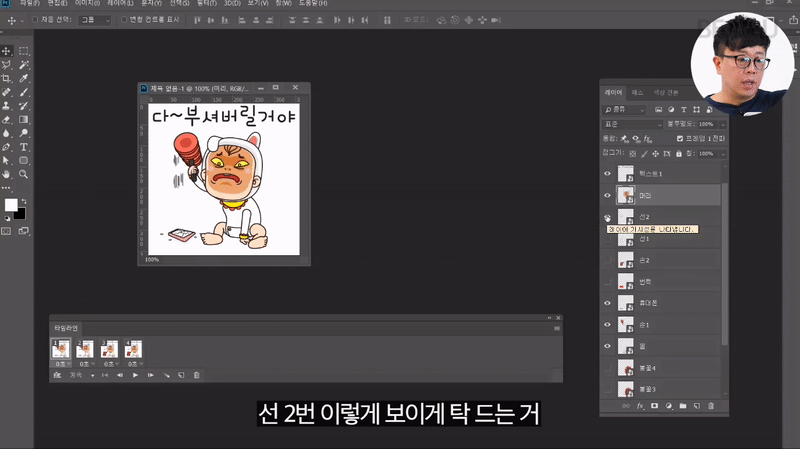Select the Hand tool
Viewport: 800px width, 449px height.
click(x=6, y=174)
